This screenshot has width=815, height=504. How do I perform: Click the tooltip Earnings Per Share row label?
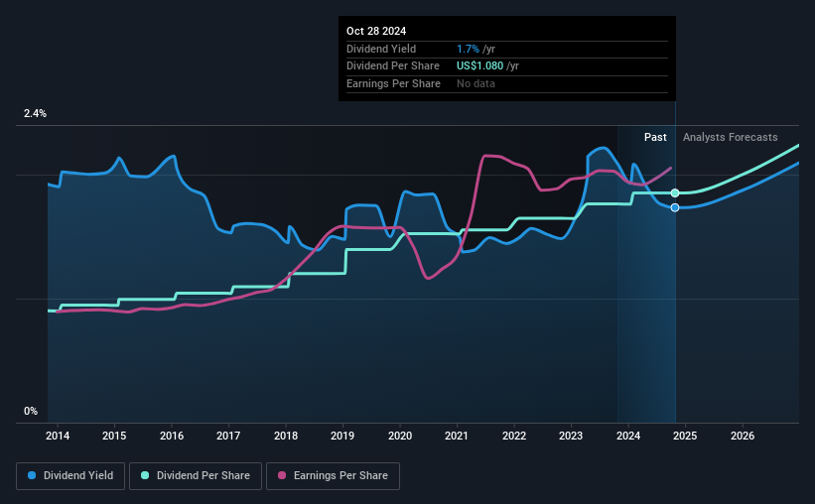coord(393,83)
